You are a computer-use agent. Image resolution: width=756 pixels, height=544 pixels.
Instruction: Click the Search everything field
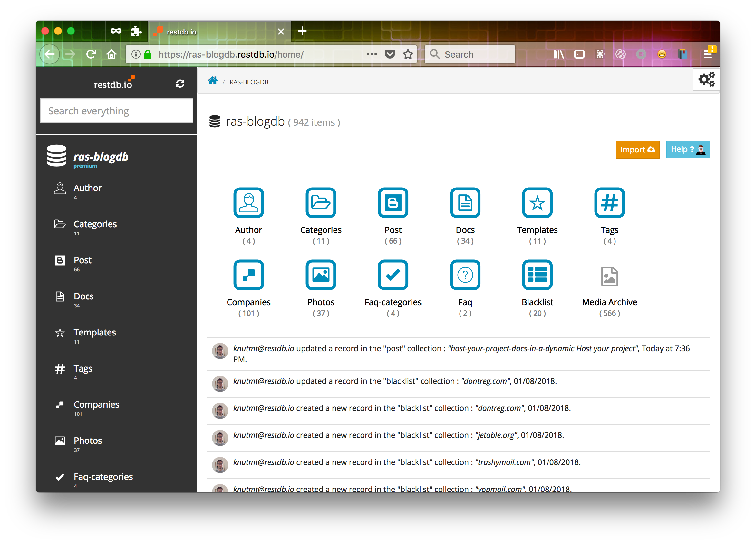click(116, 111)
